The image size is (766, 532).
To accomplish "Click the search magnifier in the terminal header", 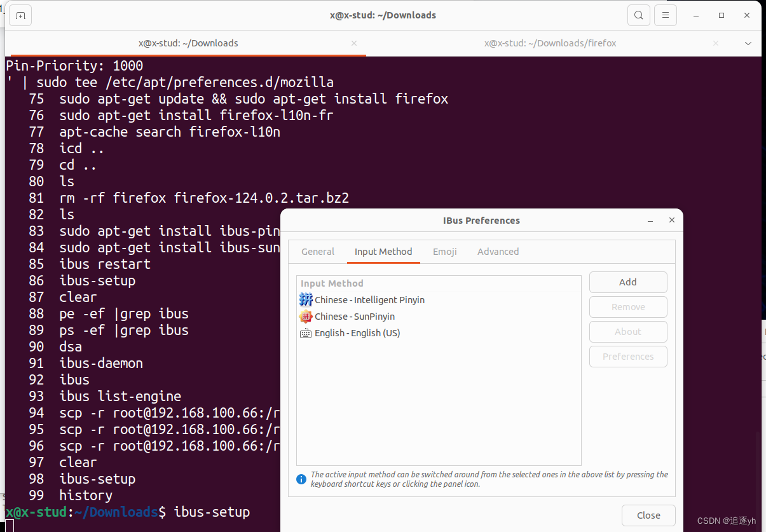I will click(638, 15).
